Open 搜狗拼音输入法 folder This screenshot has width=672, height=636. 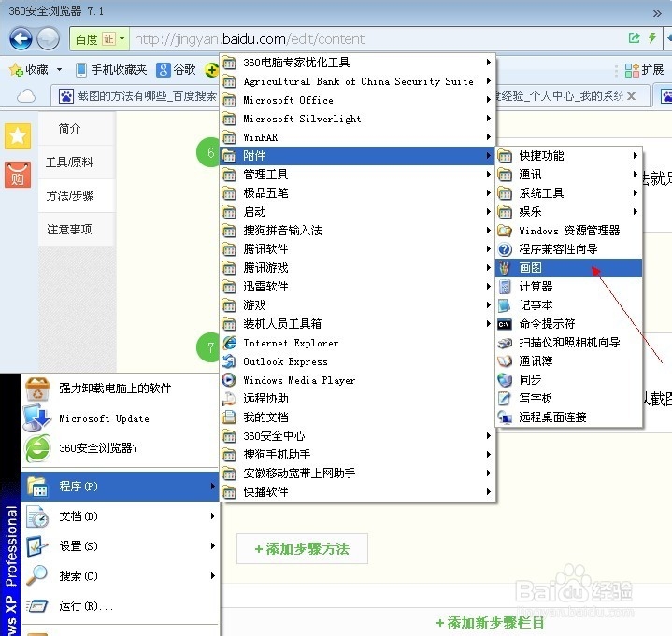[357, 231]
